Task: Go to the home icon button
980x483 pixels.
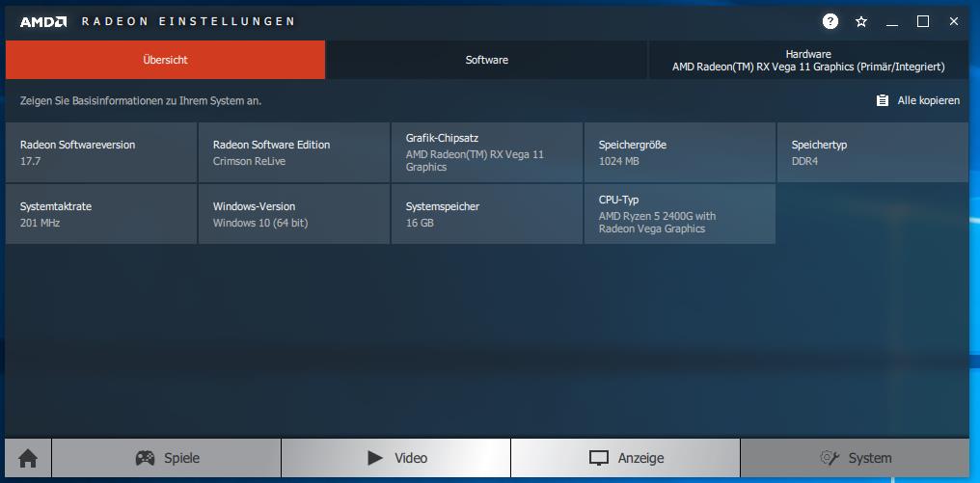Action: pyautogui.click(x=28, y=458)
